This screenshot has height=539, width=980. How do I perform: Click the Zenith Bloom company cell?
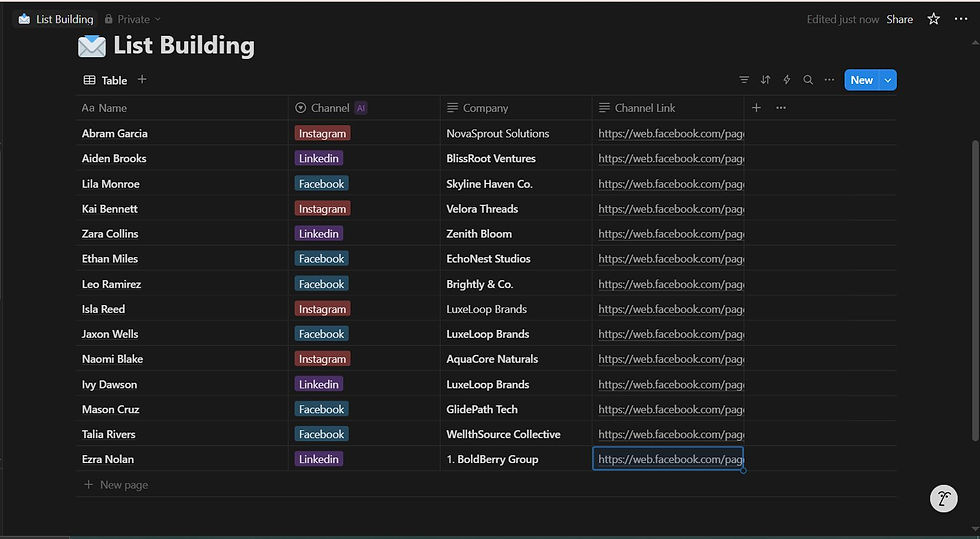516,234
